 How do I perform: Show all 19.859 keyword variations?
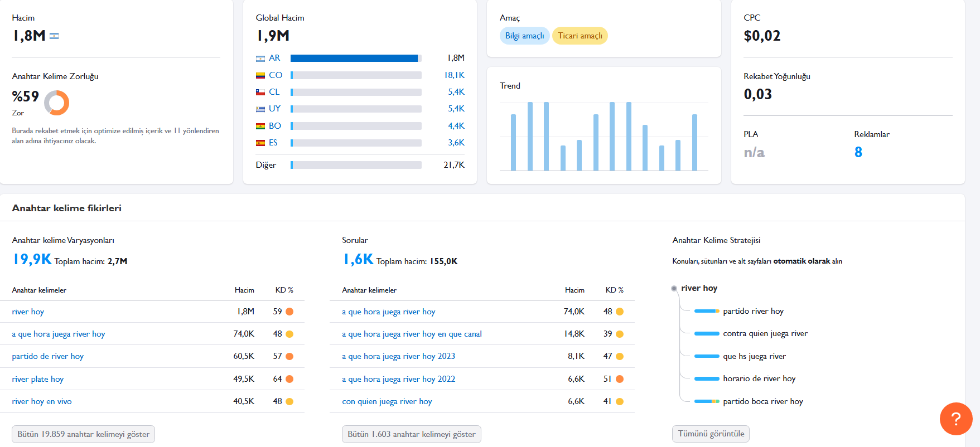83,434
